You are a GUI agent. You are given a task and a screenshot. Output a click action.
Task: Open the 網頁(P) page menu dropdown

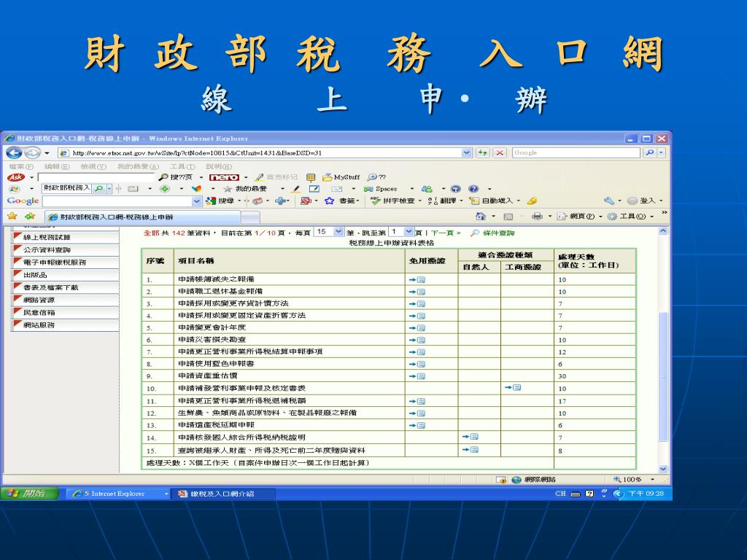tap(600, 217)
